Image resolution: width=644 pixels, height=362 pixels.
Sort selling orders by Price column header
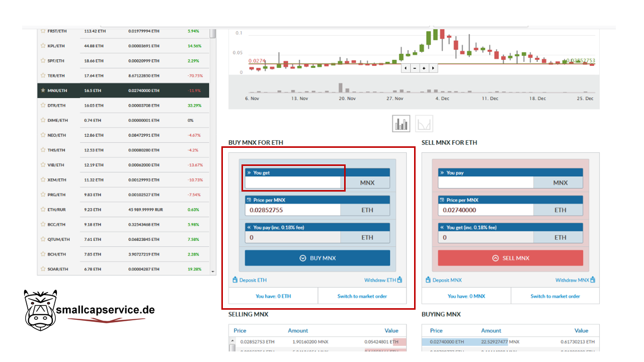(x=240, y=330)
